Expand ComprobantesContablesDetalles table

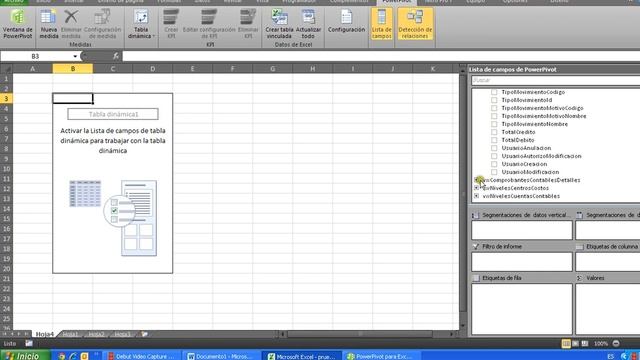click(x=477, y=180)
